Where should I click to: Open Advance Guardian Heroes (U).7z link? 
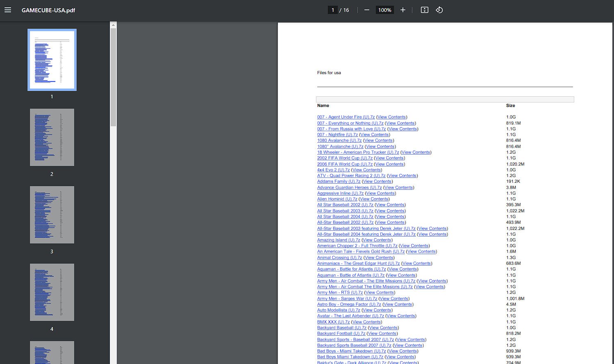pyautogui.click(x=350, y=187)
